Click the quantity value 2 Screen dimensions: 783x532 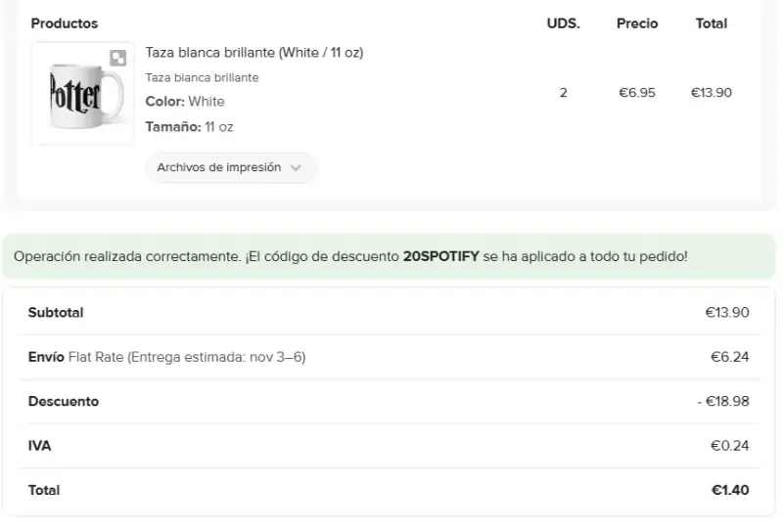(564, 93)
